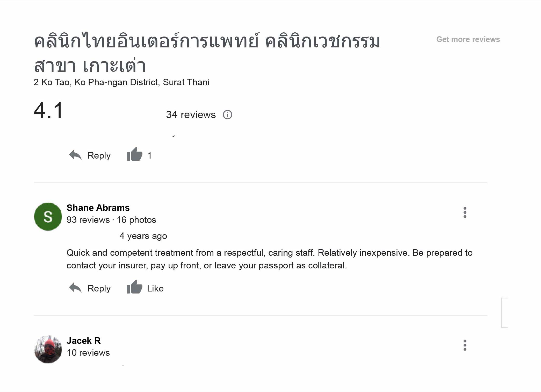Viewport: 541px width, 392px height.
Task: Open Shane Abrams' reviewer profile name
Action: pyautogui.click(x=98, y=208)
